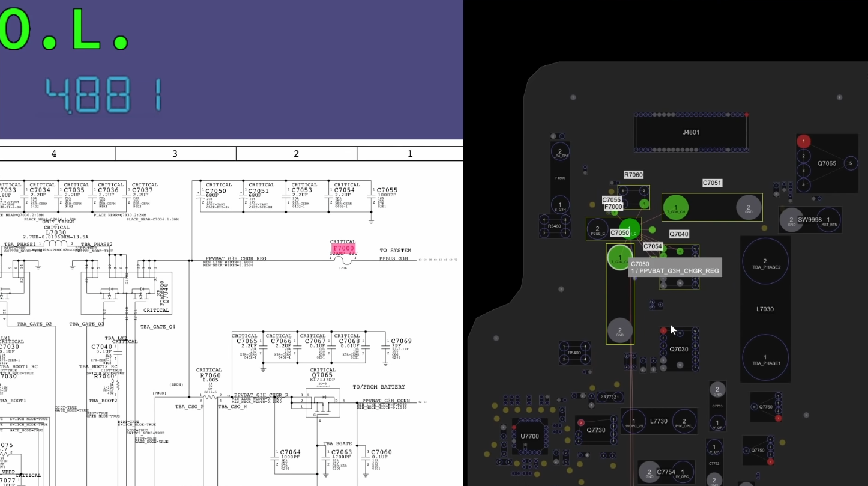Click the TBA_GATE_Q2 net label

[x=34, y=324]
